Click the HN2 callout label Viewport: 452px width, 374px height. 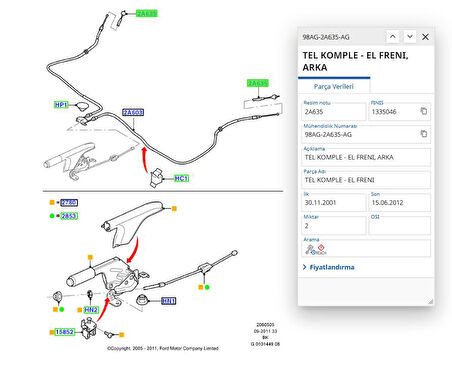coord(91,310)
